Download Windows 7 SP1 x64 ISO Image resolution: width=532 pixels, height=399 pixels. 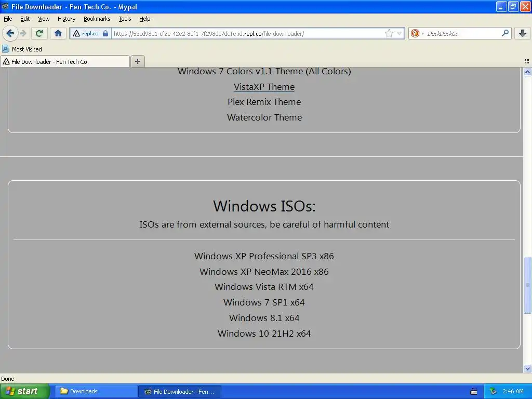point(264,303)
